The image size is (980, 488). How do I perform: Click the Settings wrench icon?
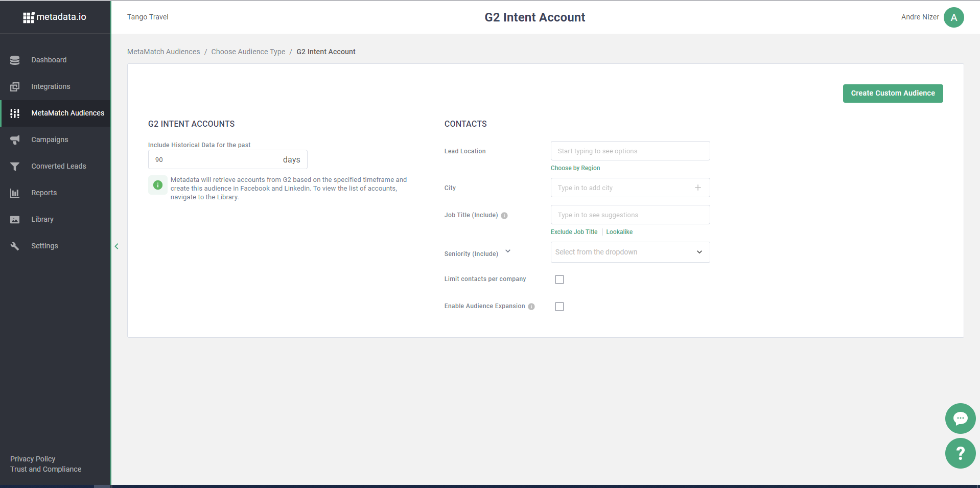click(15, 246)
